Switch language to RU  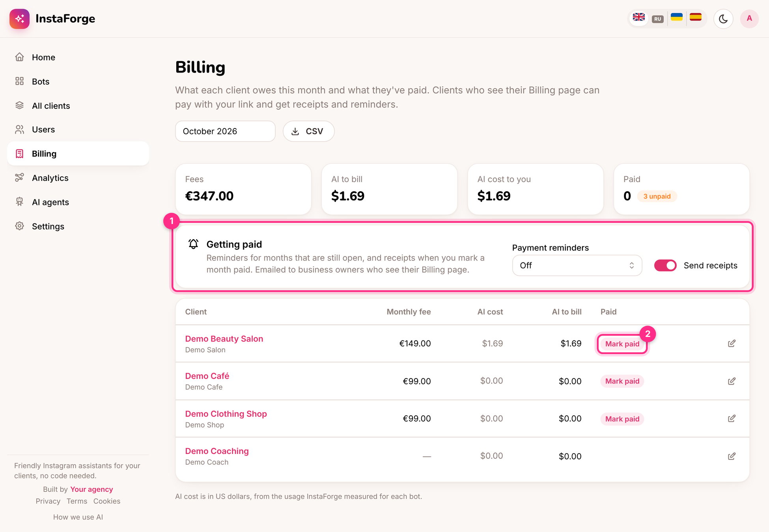[657, 19]
